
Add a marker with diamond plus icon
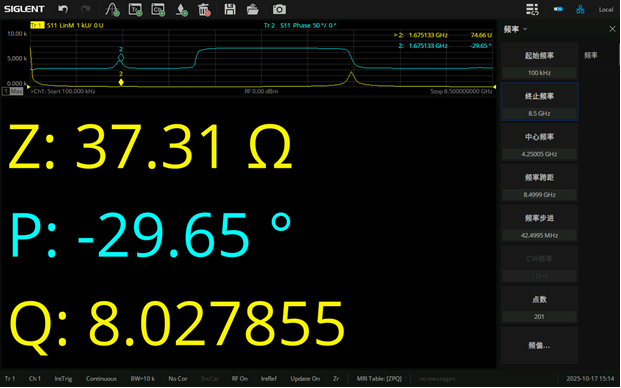(181, 10)
